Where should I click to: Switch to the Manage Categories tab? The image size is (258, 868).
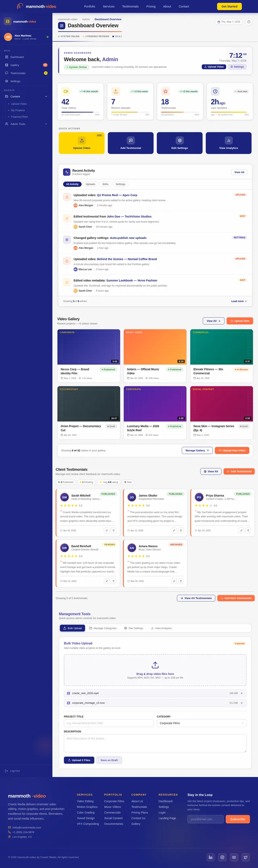click(103, 628)
